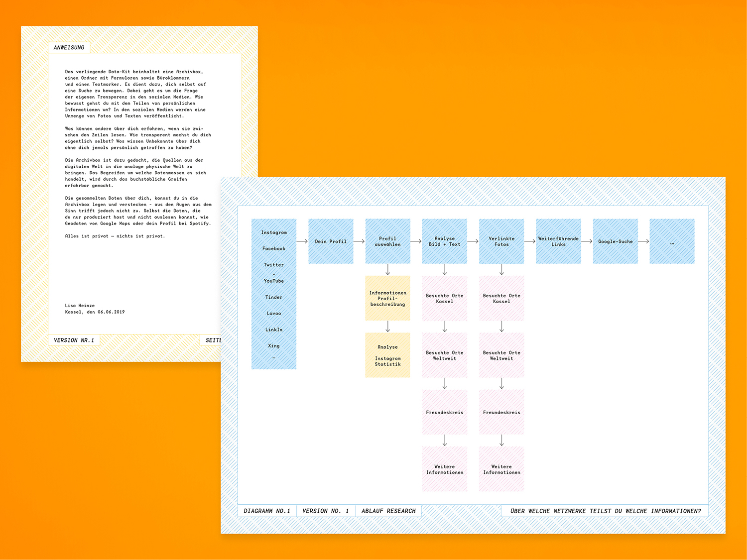This screenshot has height=560, width=747.
Task: Open the Weiterführende Links box
Action: coord(558,241)
